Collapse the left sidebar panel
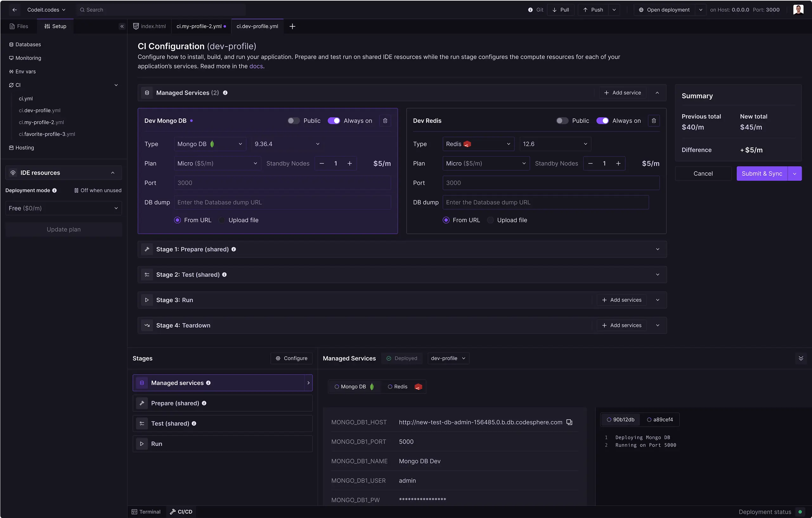 pyautogui.click(x=122, y=26)
